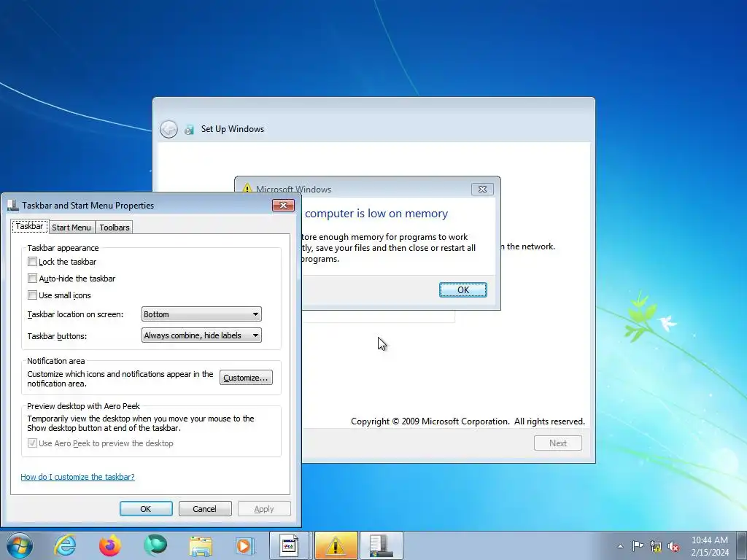Screen dimensions: 747x560
Task: Click Customize button in Notification area
Action: (246, 378)
